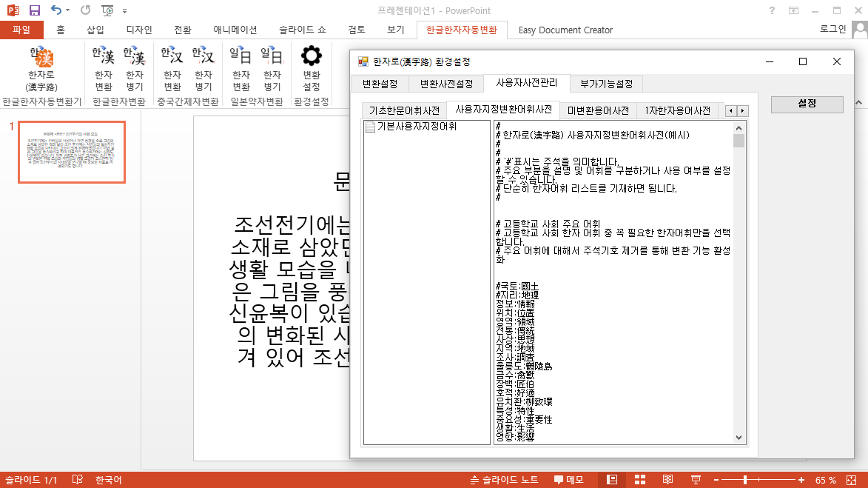Image resolution: width=868 pixels, height=488 pixels.
Task: Toggle the 슬라이드 노트 pane button
Action: coord(505,480)
